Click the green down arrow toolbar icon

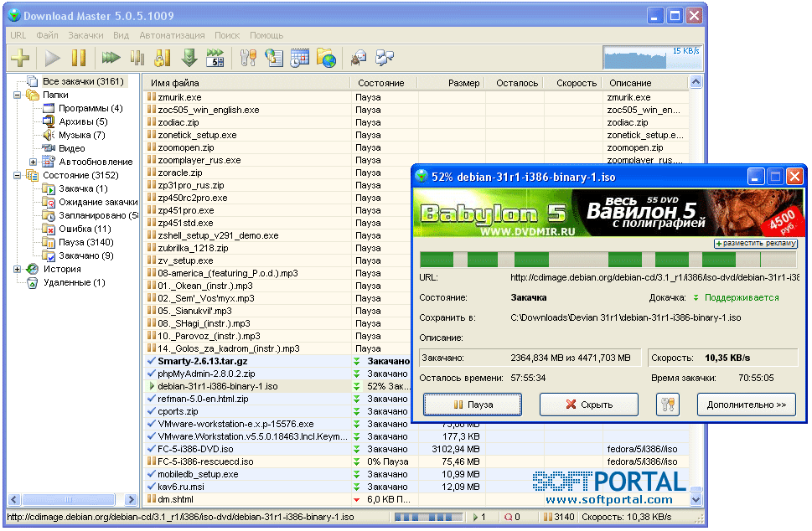(189, 58)
